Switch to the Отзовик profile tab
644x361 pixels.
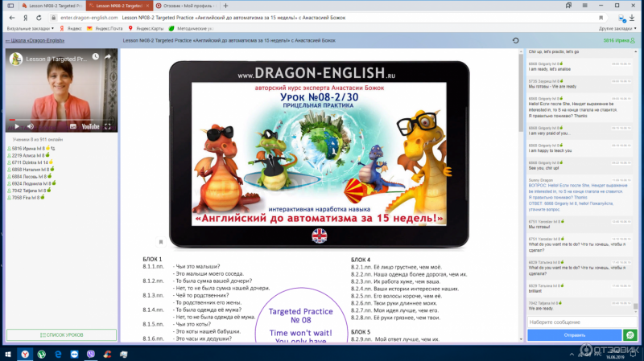pos(186,6)
